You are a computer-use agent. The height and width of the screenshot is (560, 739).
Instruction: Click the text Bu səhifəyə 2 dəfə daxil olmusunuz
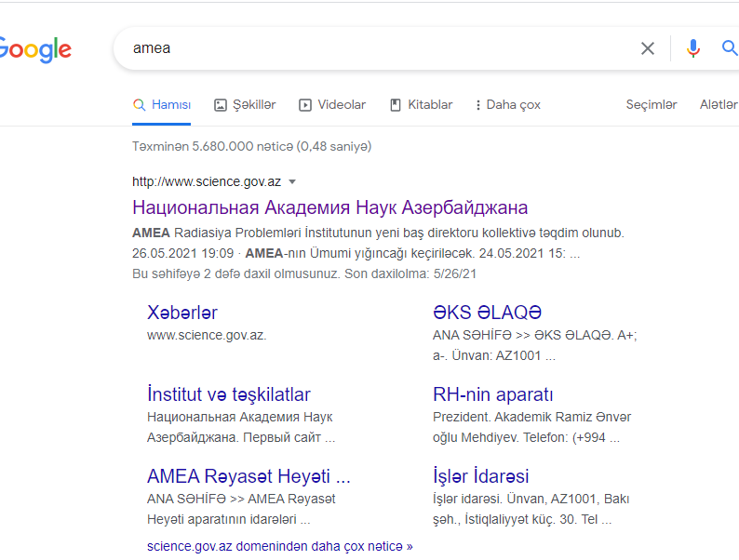pos(236,273)
